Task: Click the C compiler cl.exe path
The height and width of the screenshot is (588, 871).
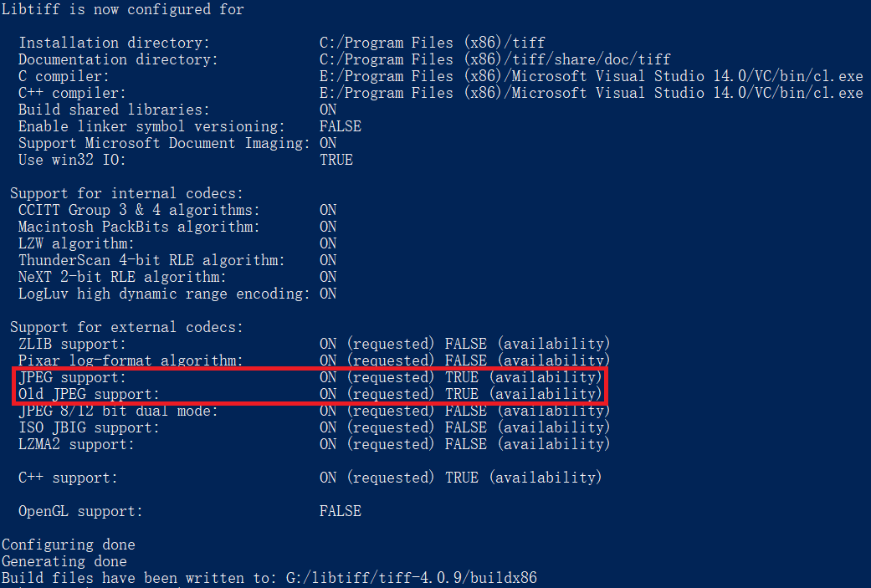Action: click(x=591, y=76)
